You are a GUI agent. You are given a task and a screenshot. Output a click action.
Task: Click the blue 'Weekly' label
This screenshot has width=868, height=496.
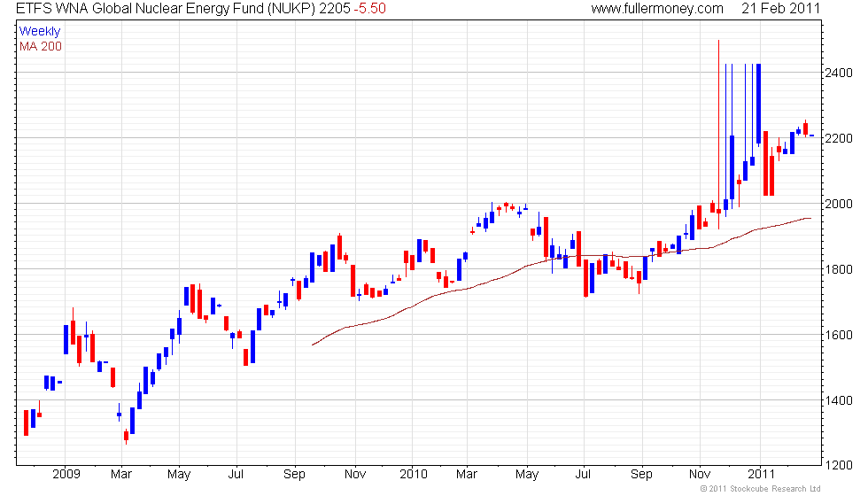point(39,31)
